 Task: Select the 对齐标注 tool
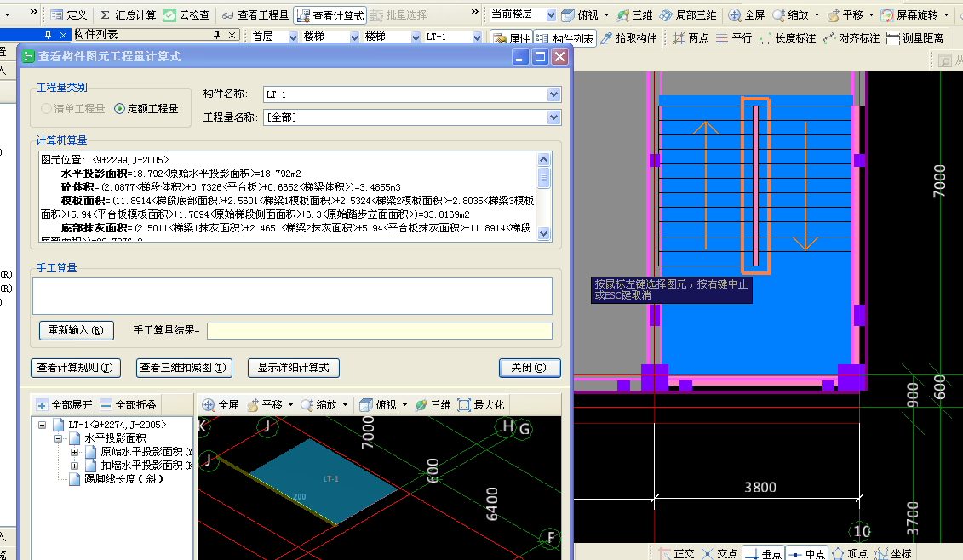click(851, 38)
